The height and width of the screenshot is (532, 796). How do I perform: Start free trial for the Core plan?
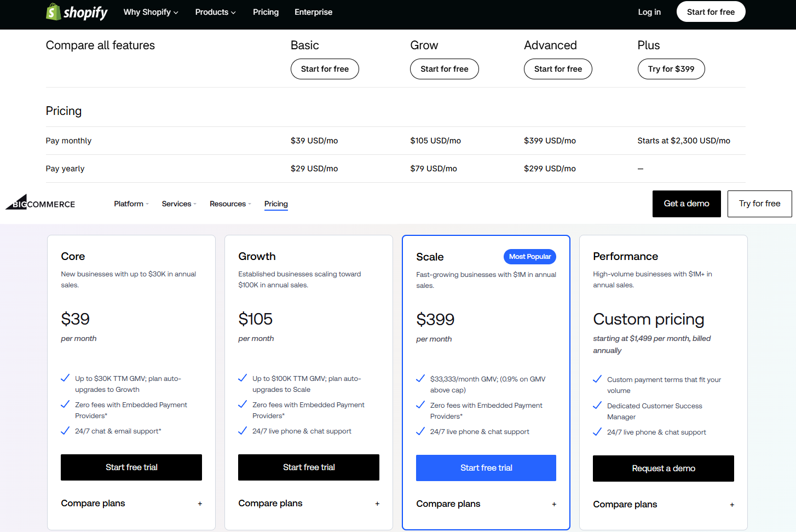[131, 467]
